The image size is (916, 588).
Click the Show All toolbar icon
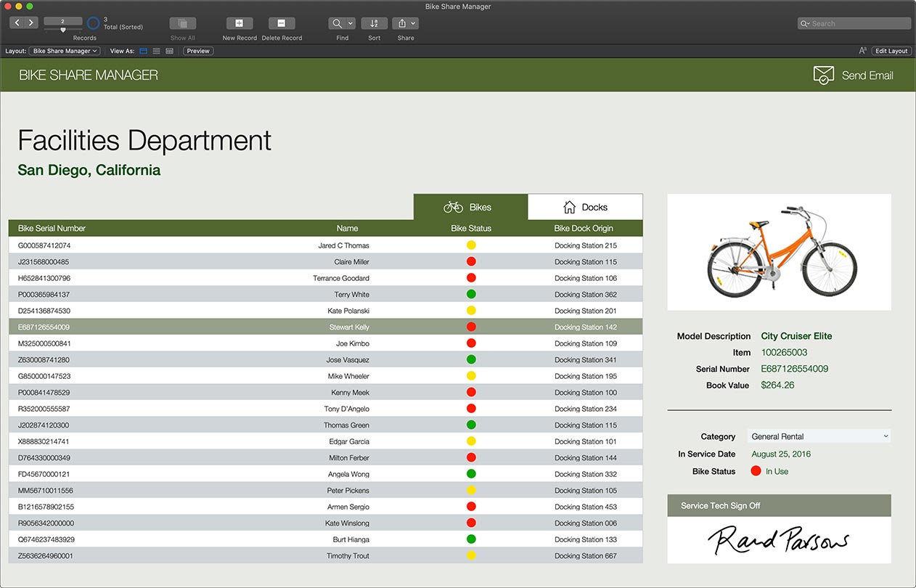pyautogui.click(x=183, y=23)
